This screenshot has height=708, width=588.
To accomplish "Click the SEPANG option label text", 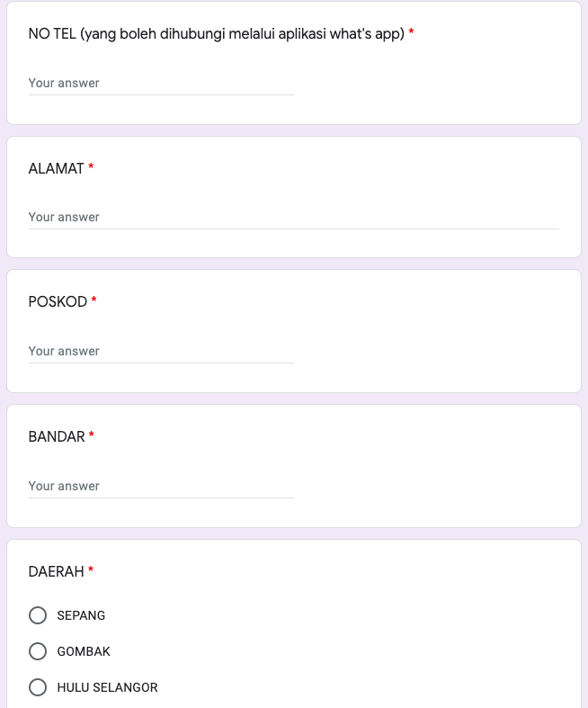I will [81, 615].
